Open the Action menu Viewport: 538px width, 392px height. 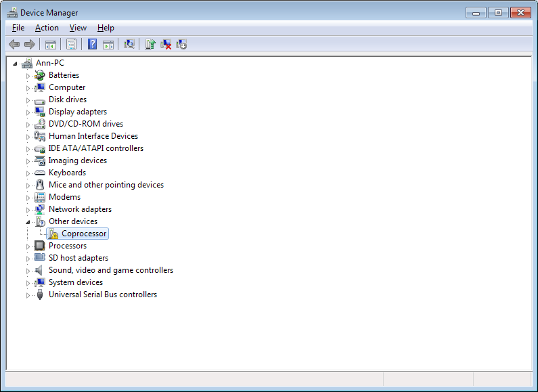(47, 28)
